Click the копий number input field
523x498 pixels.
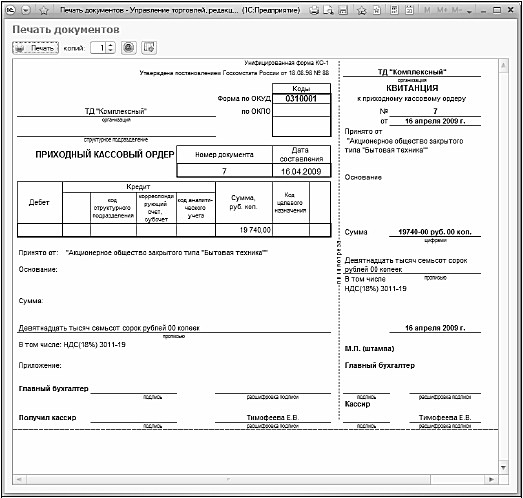(99, 48)
